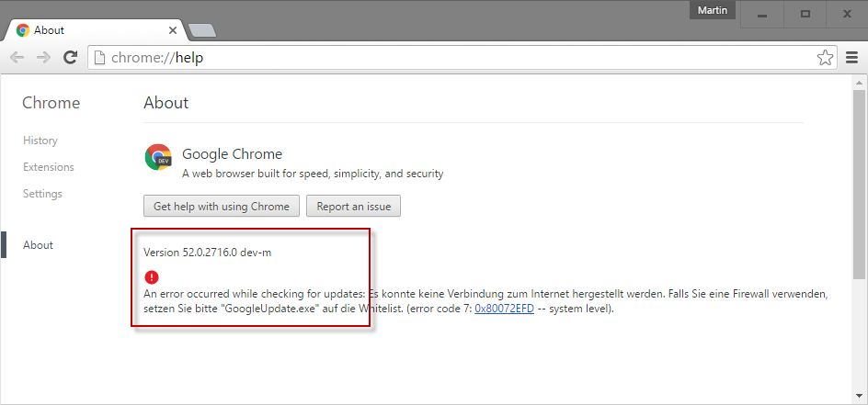Click the Google Chrome dev logo

pyautogui.click(x=158, y=157)
